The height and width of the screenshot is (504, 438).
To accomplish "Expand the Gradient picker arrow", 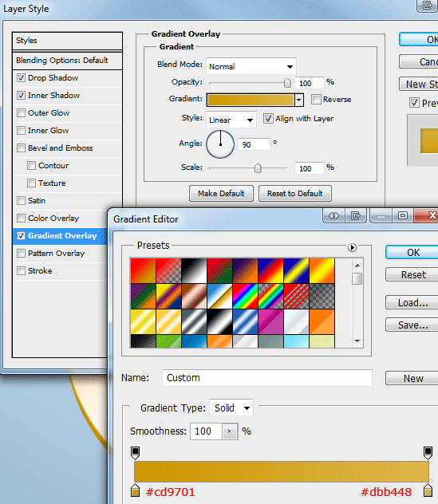I will (x=299, y=100).
